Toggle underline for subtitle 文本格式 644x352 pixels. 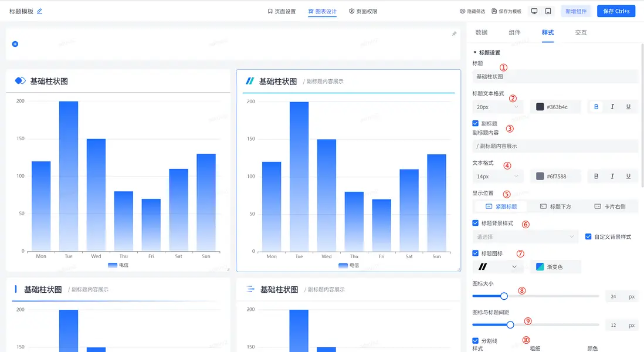point(628,176)
